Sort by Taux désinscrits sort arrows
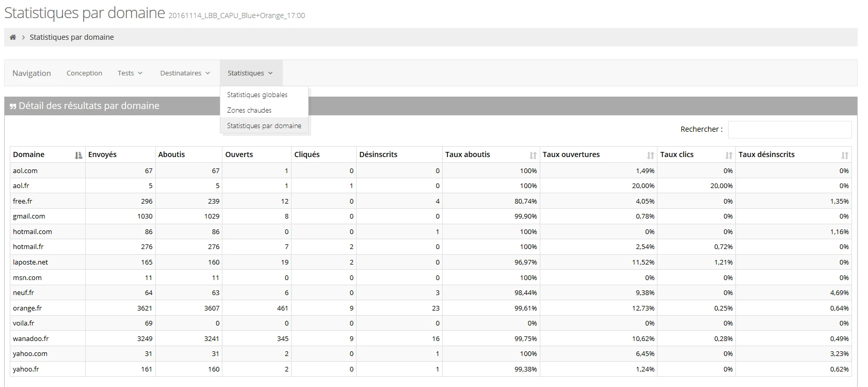Image resolution: width=868 pixels, height=387 pixels. click(x=844, y=155)
